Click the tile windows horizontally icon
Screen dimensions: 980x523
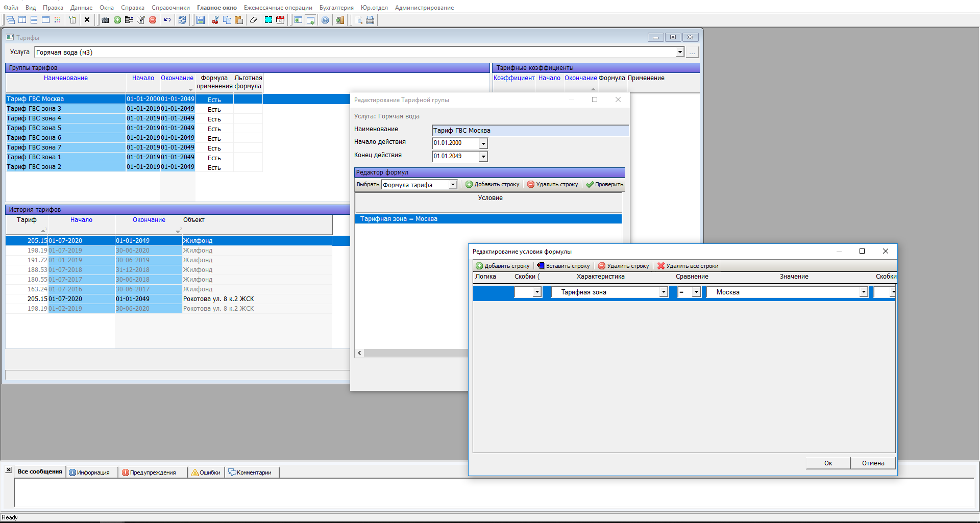[34, 20]
